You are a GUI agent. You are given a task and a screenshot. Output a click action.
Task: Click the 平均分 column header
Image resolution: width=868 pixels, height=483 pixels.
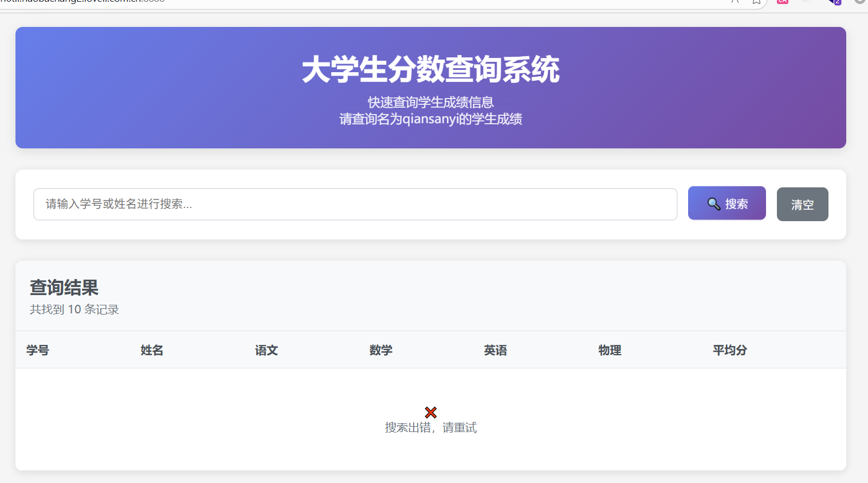point(730,350)
